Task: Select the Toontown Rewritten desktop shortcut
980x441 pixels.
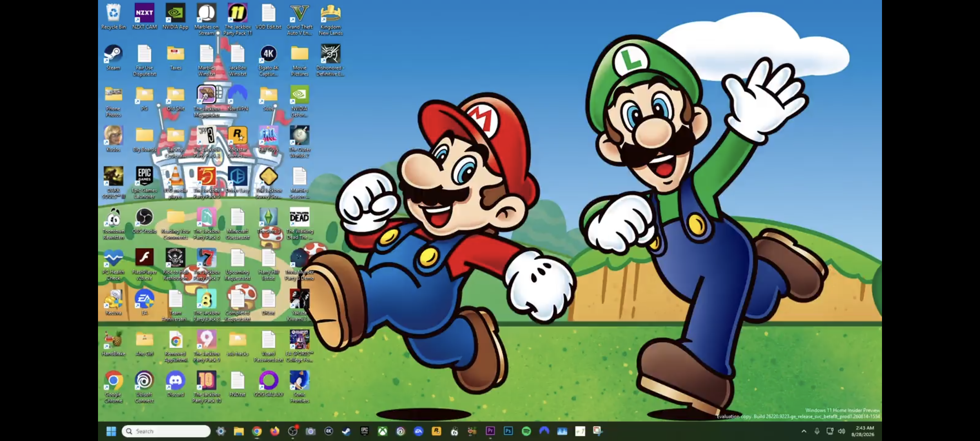Action: click(114, 223)
